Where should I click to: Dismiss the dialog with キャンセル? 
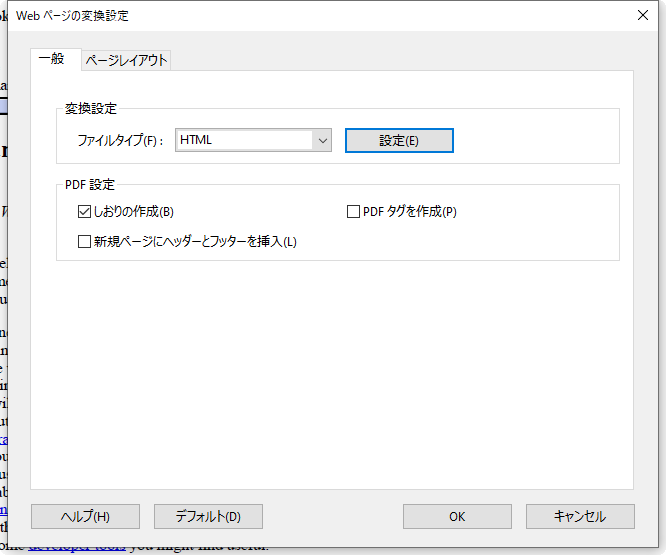[x=580, y=517]
